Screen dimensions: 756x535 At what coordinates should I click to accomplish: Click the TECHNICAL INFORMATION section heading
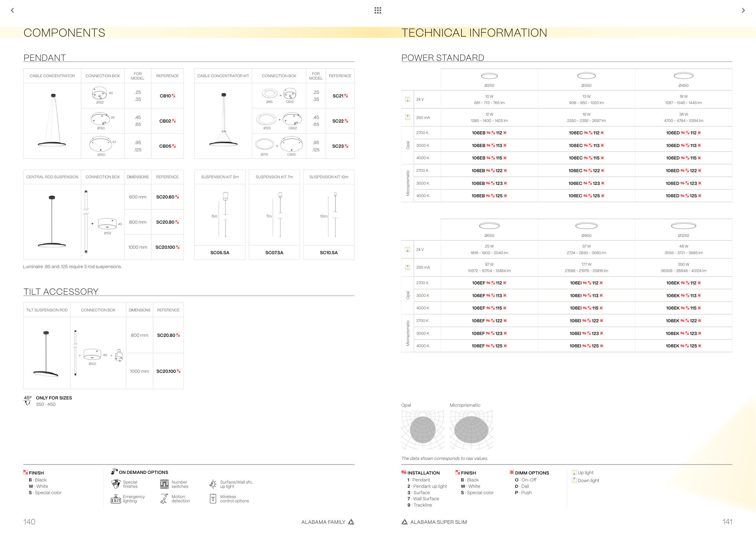tap(474, 33)
